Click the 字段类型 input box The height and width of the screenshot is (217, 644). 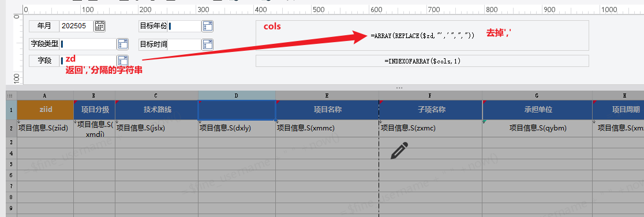[x=88, y=44]
